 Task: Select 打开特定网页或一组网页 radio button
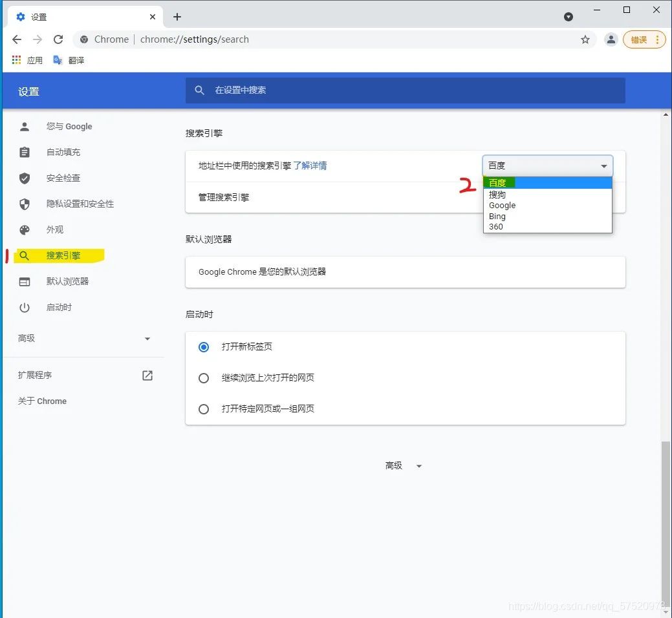(204, 409)
